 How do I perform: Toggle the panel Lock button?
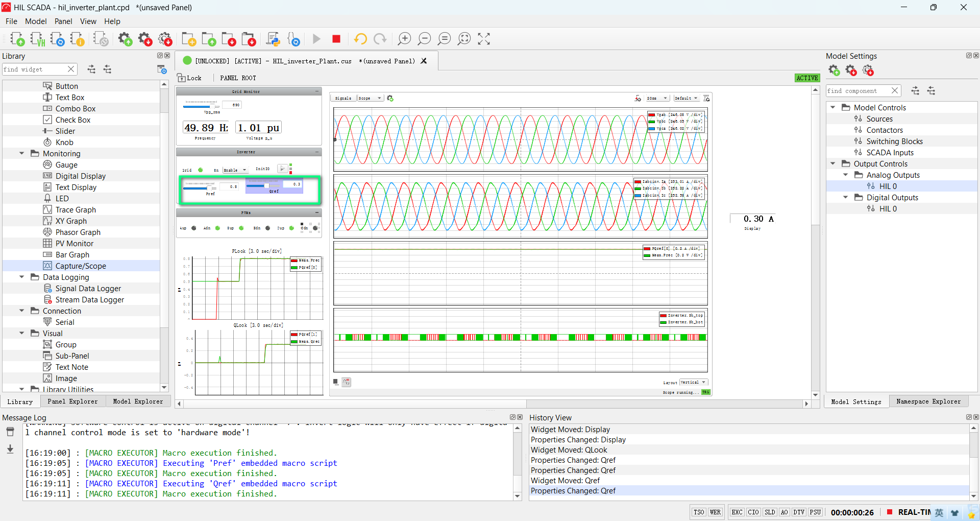point(189,78)
